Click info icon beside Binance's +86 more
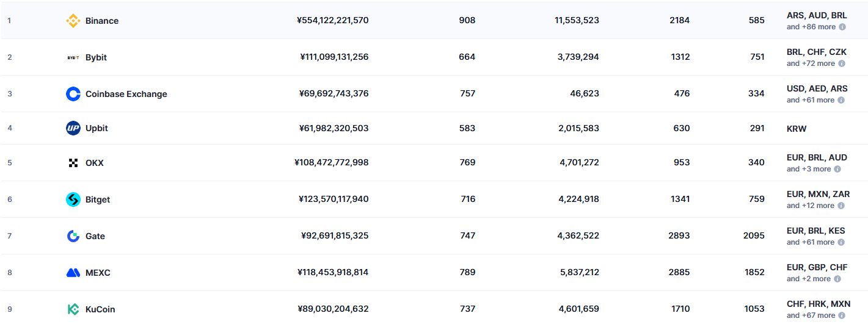This screenshot has height=327, width=868. (842, 27)
